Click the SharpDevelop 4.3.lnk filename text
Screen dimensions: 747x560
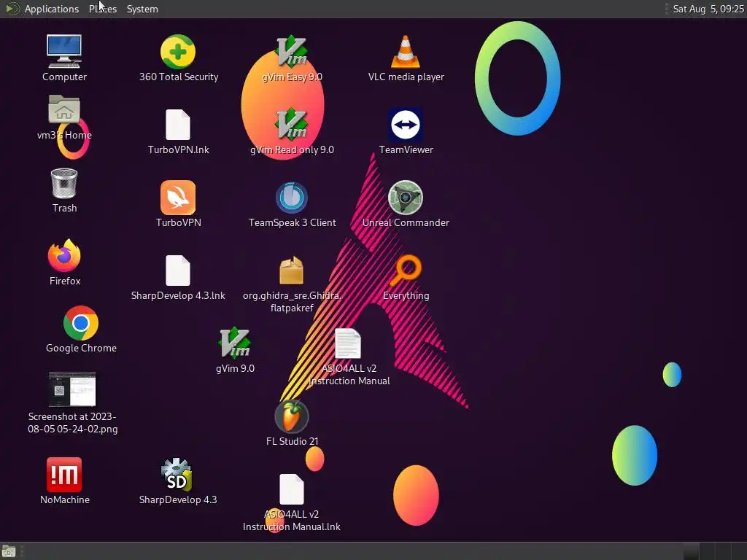pos(178,295)
